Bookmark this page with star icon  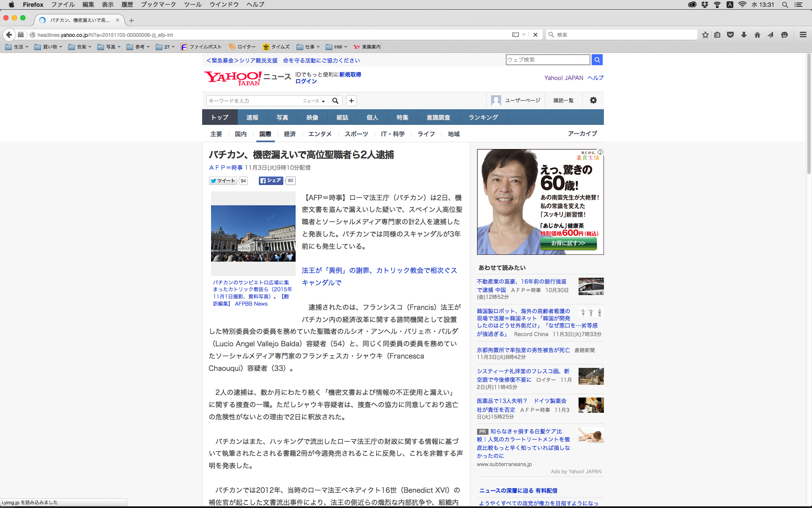pyautogui.click(x=705, y=35)
